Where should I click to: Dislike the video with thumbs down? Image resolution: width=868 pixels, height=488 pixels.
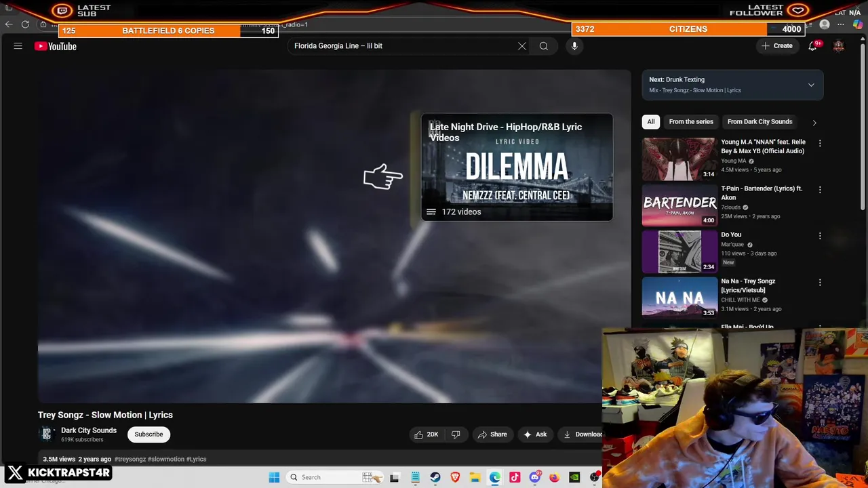click(x=456, y=434)
